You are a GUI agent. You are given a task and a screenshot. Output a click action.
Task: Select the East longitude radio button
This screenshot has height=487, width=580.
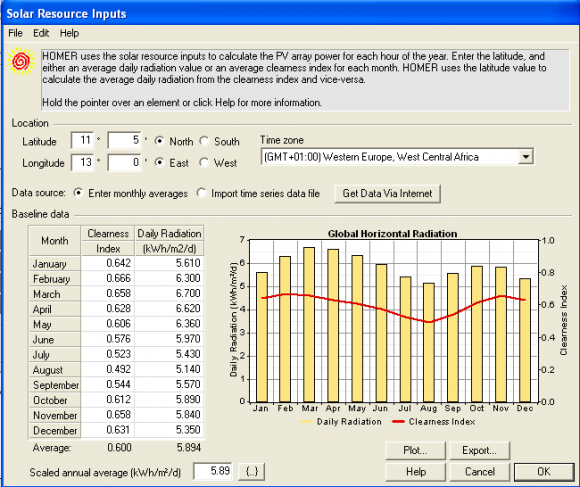point(159,163)
